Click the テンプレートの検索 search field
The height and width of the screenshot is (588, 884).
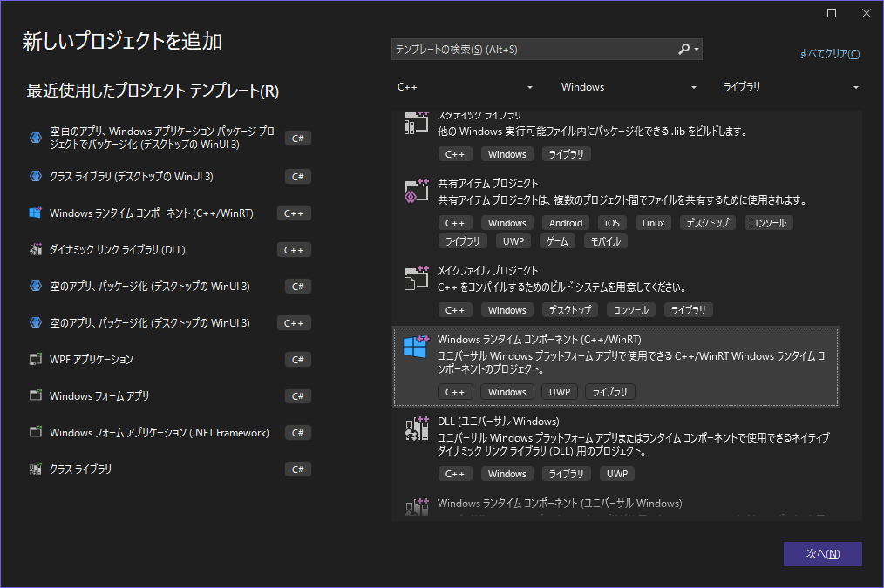tap(523, 50)
